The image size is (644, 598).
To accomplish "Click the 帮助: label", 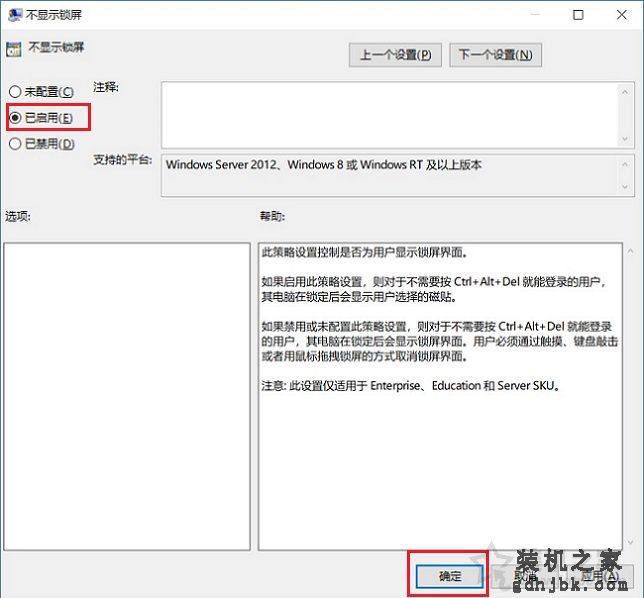I will coord(272,216).
